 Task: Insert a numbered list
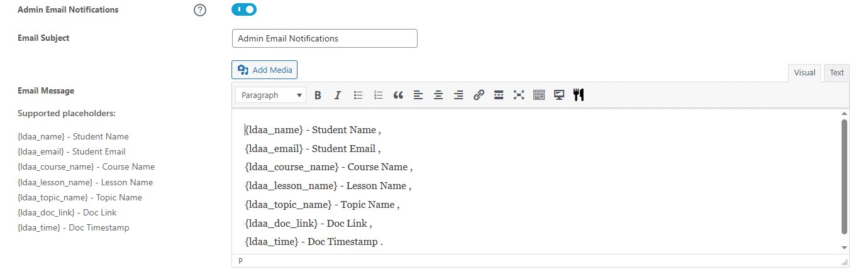coord(378,95)
